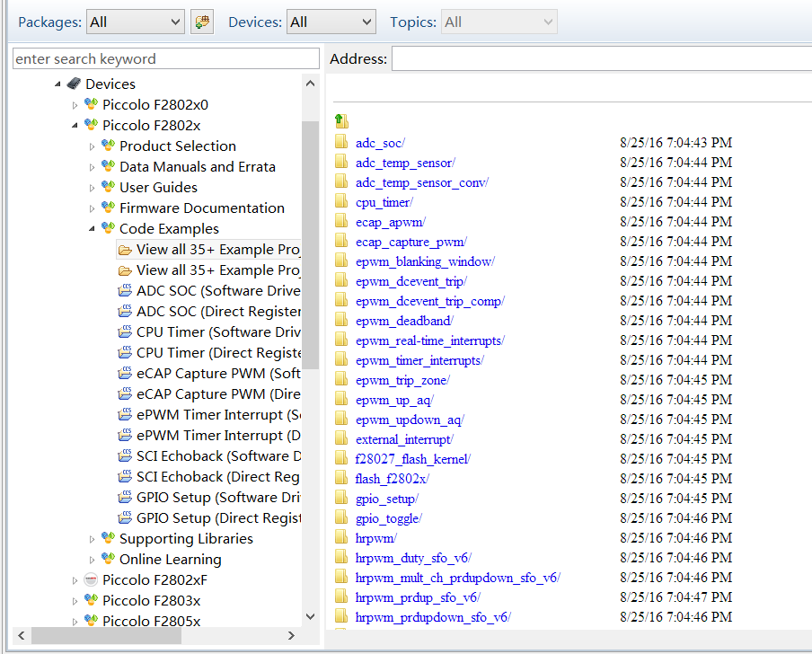Click the Address input field
This screenshot has width=812, height=654.
(x=602, y=58)
